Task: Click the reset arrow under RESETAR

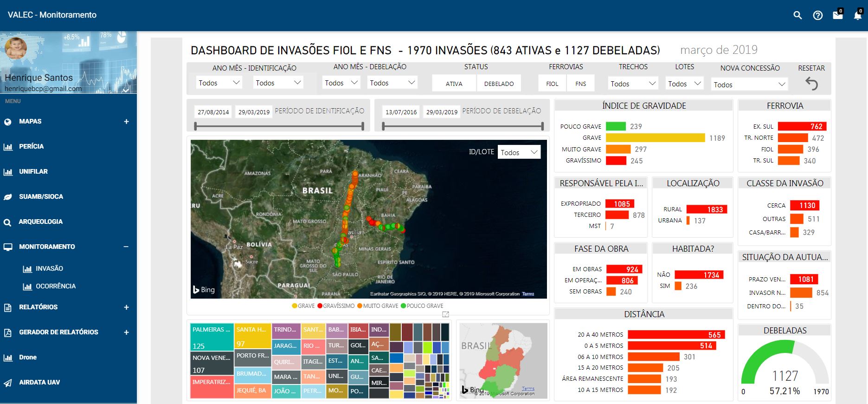Action: coord(811,84)
